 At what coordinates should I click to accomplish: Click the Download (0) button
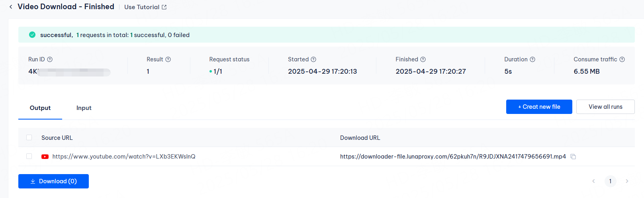[53, 181]
